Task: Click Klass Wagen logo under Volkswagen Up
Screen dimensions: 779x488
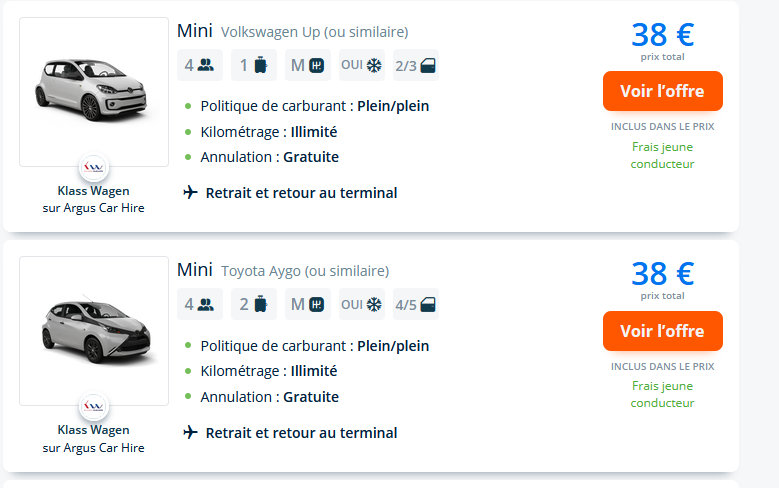Action: click(x=94, y=167)
